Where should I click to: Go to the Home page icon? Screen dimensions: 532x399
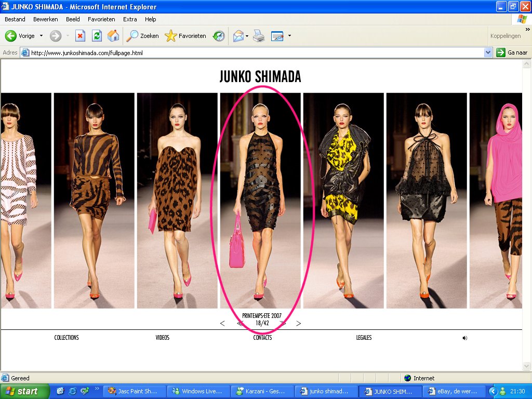[x=113, y=36]
